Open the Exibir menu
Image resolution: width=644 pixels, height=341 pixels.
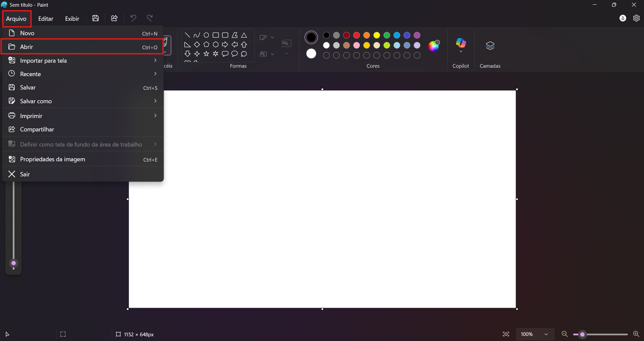click(x=72, y=19)
